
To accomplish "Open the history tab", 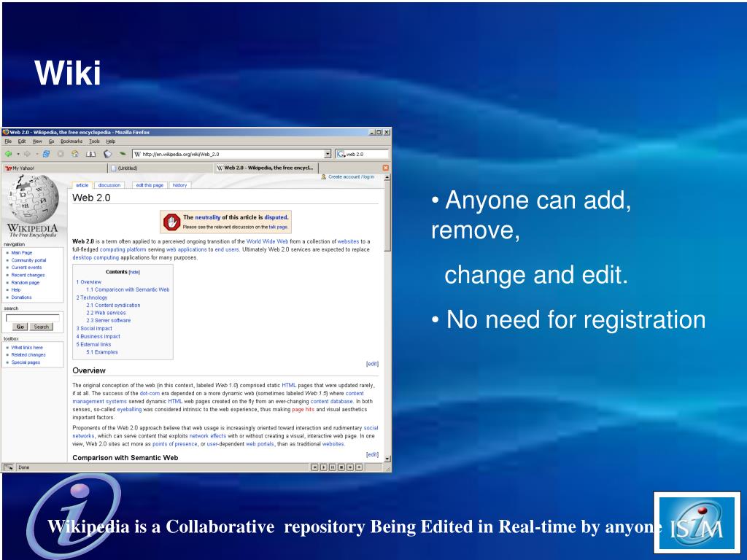I will coord(179,185).
